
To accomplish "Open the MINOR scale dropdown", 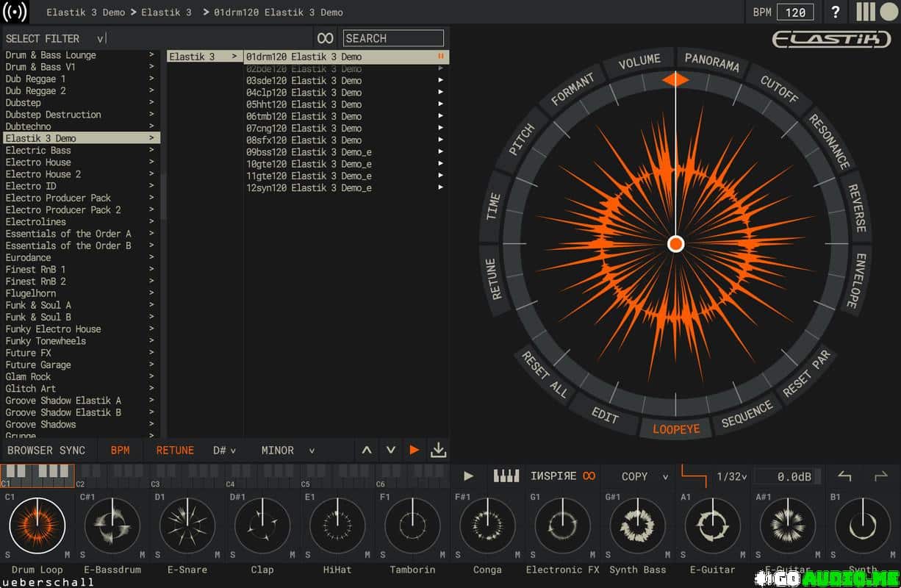I will pyautogui.click(x=288, y=450).
